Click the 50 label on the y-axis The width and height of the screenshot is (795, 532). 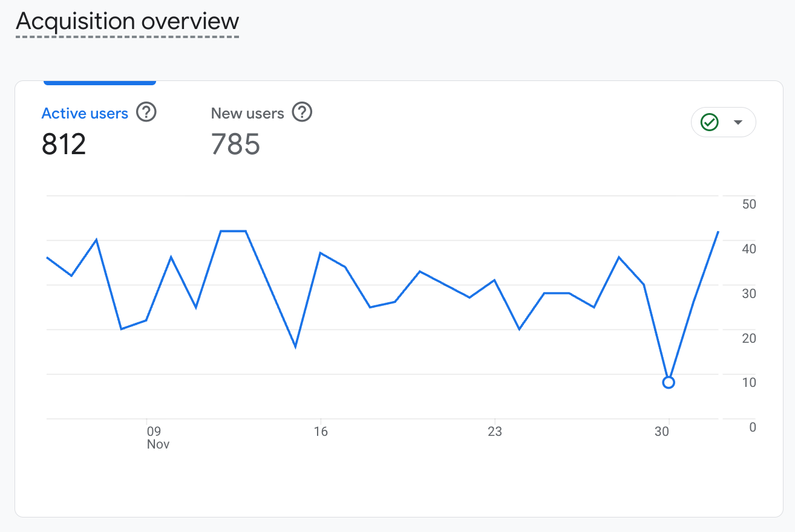749,204
